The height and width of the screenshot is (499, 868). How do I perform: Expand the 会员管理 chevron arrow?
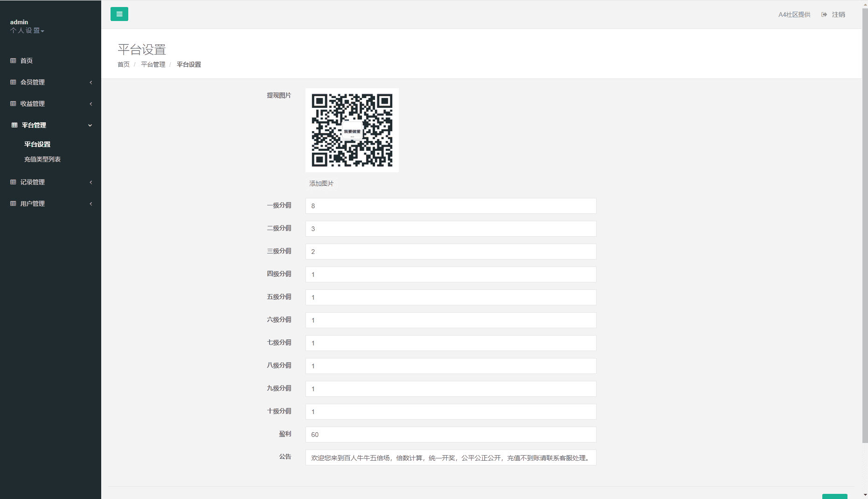pos(90,83)
